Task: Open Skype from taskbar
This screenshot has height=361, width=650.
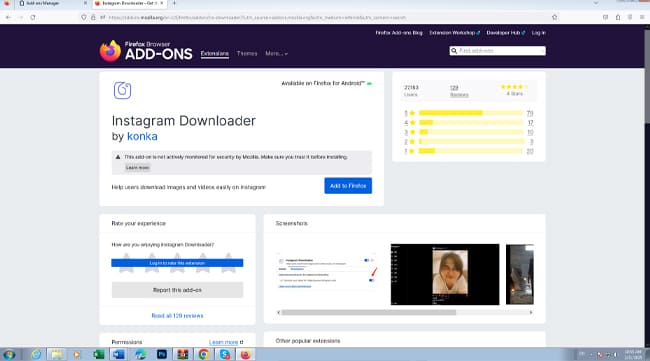Action: (x=225, y=354)
